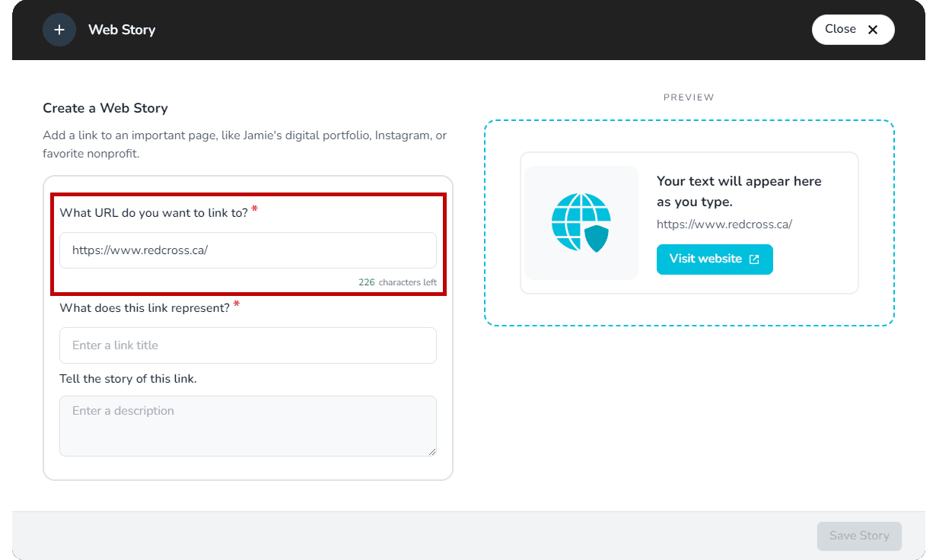Click the red asterisk beside the URL label
Screen dimensions: 936x560
[x=254, y=209]
